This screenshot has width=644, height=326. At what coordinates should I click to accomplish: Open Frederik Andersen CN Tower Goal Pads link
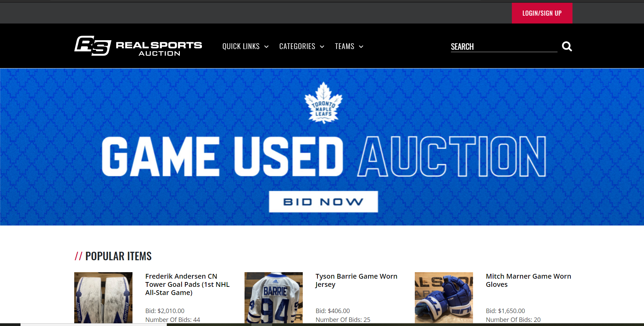pos(187,284)
